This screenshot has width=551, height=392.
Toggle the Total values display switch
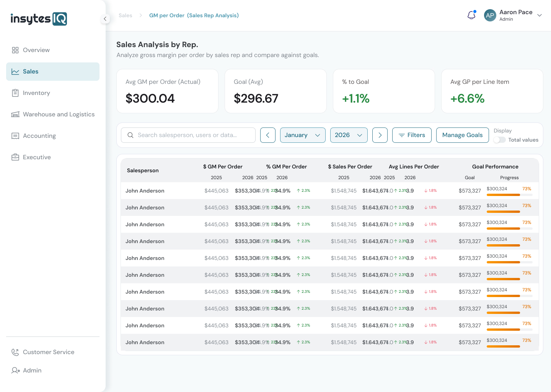(499, 140)
